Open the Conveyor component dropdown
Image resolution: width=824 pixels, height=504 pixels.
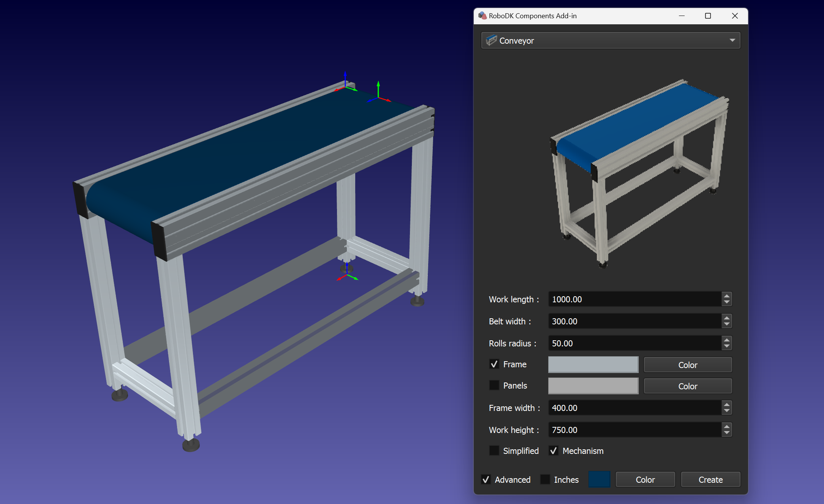point(732,40)
